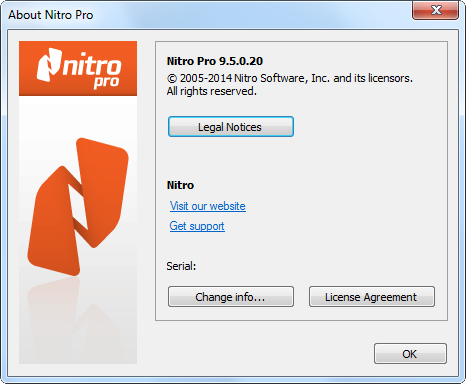Screen dimensions: 466x384
Task: Click the bold Nitro heading above links
Action: tap(180, 185)
